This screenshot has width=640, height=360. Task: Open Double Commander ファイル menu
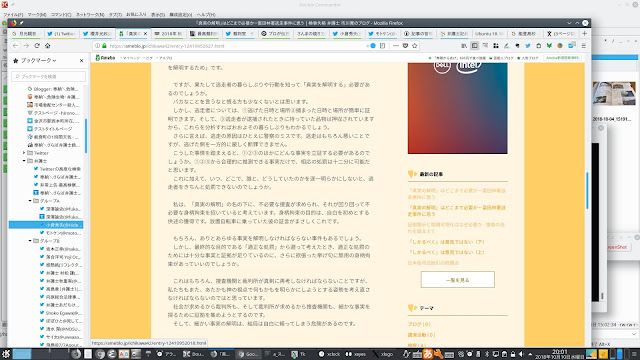point(13,15)
